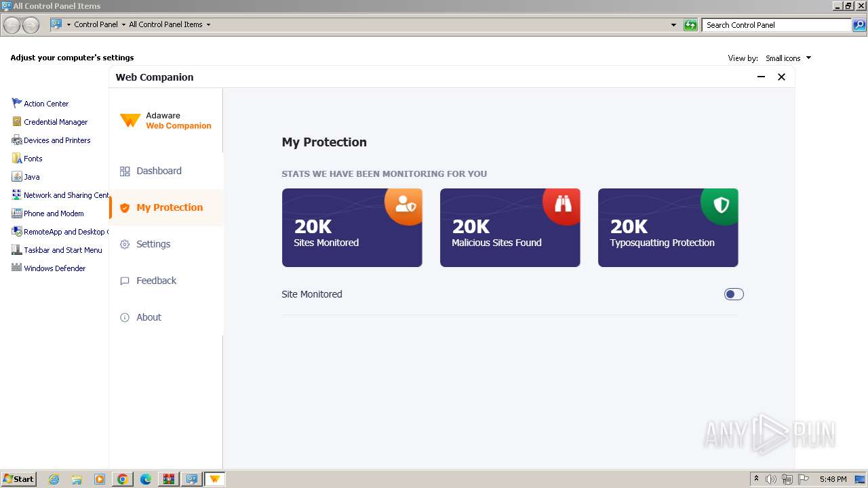Close the Web Companion window
Image resolution: width=868 pixels, height=488 pixels.
click(781, 77)
